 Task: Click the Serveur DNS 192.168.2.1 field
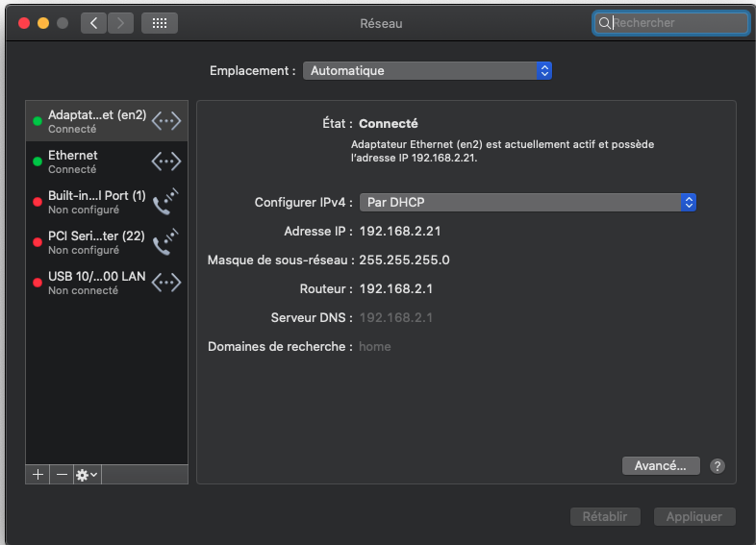pos(396,317)
